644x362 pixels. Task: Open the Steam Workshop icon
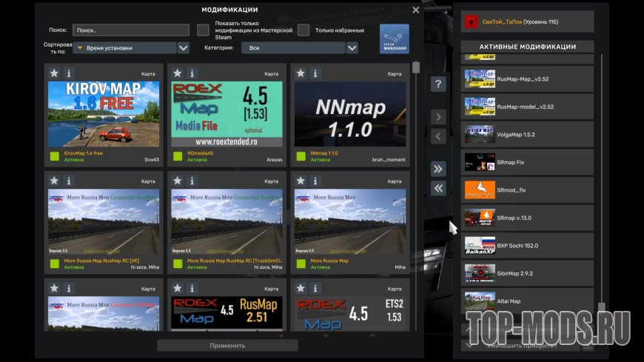(x=394, y=38)
